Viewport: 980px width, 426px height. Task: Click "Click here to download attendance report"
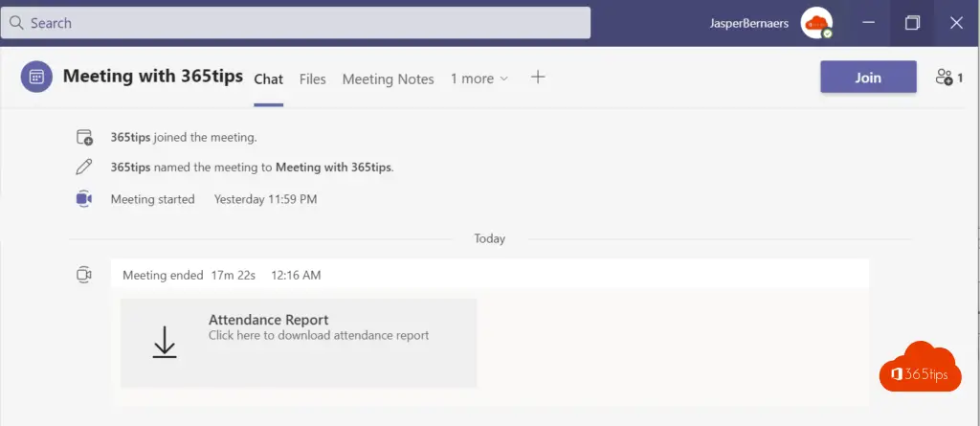(x=319, y=336)
